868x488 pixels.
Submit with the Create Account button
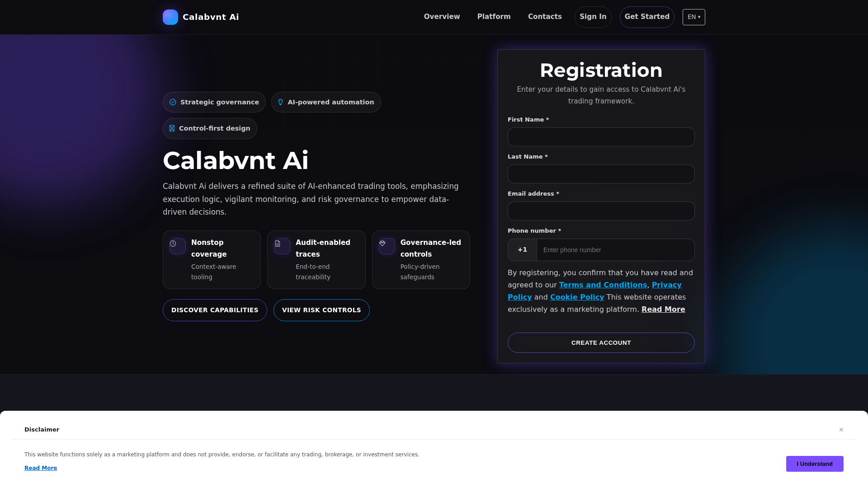601,343
